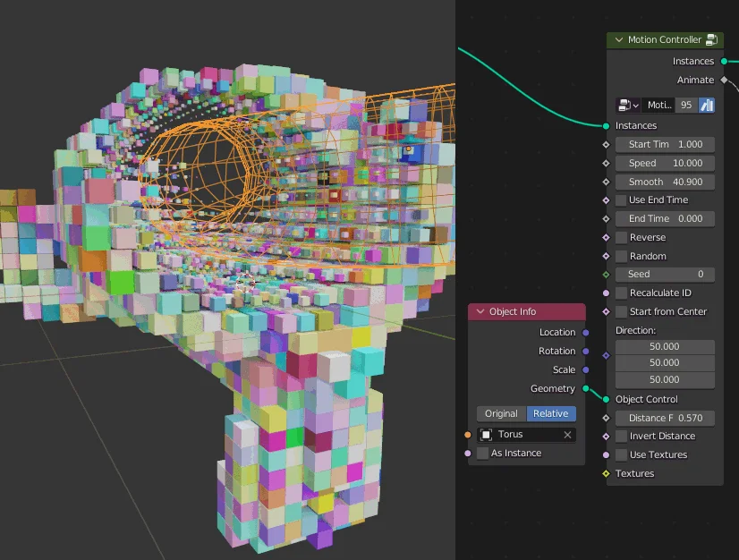Image resolution: width=739 pixels, height=560 pixels.
Task: Select the Relative tab
Action: point(549,413)
